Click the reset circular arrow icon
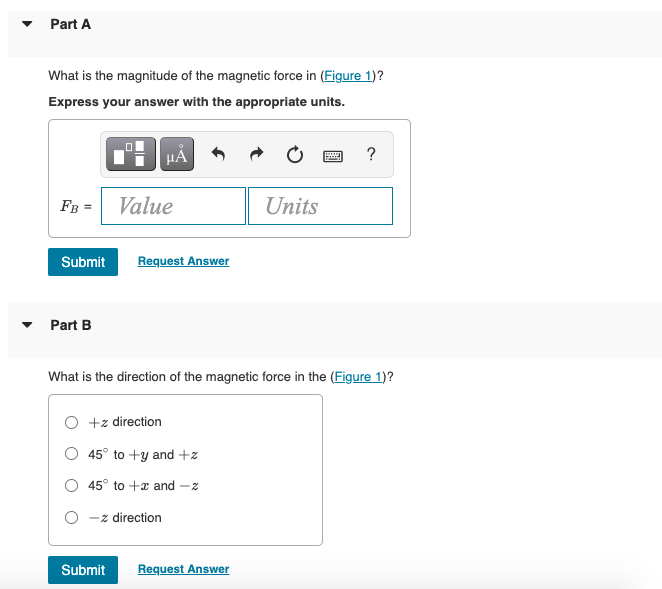The image size is (662, 589). 295,155
